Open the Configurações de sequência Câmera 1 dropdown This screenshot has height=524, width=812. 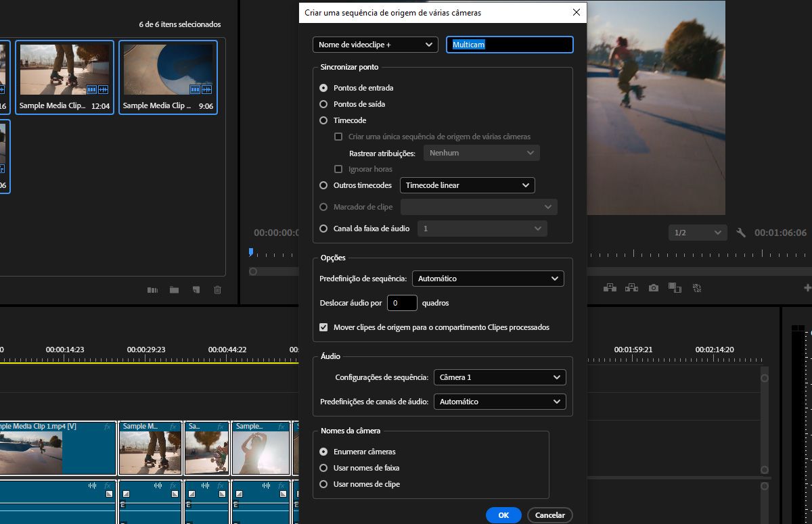pyautogui.click(x=500, y=377)
